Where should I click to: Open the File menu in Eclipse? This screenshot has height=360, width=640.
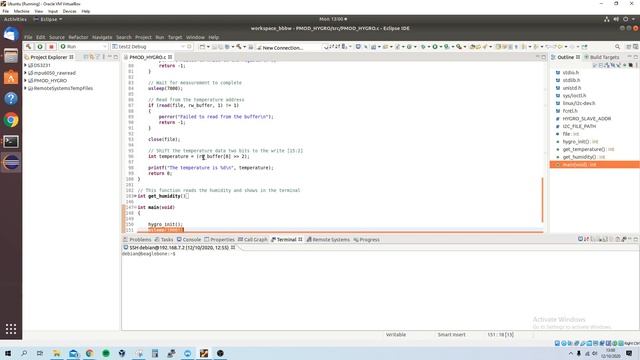pos(28,37)
